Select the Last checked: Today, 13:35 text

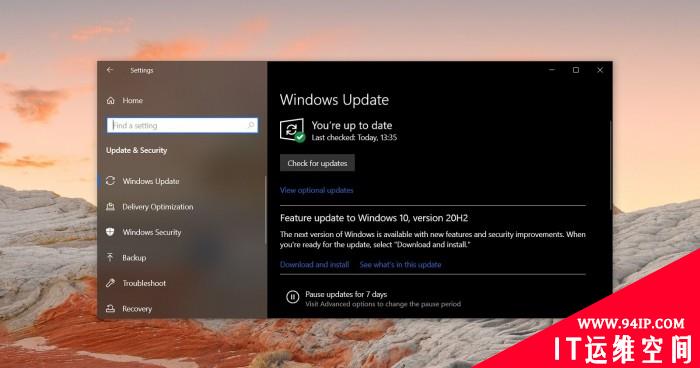tap(354, 138)
